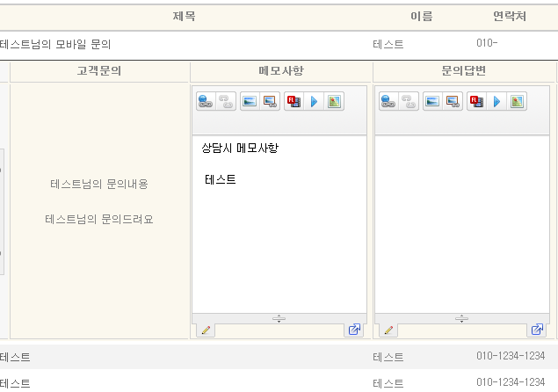
Task: Click the insert link icon in reply editor
Action: 388,101
